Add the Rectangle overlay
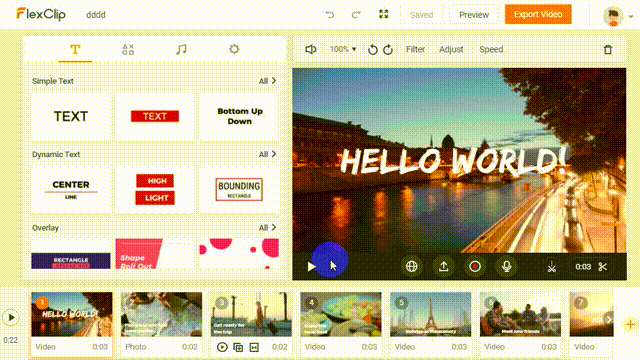The image size is (640, 360). (71, 254)
